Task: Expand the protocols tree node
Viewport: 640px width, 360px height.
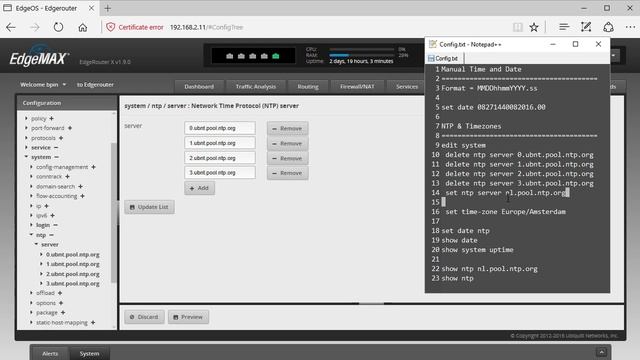Action: click(x=27, y=138)
